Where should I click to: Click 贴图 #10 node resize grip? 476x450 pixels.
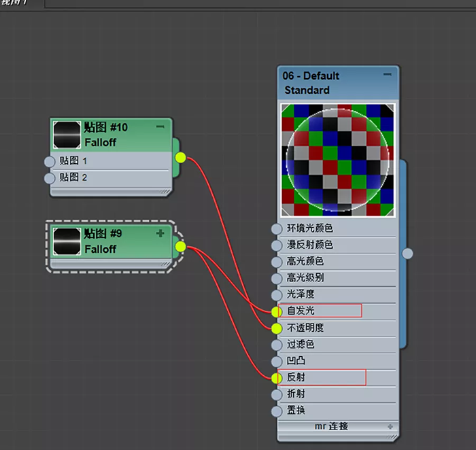[x=165, y=192]
